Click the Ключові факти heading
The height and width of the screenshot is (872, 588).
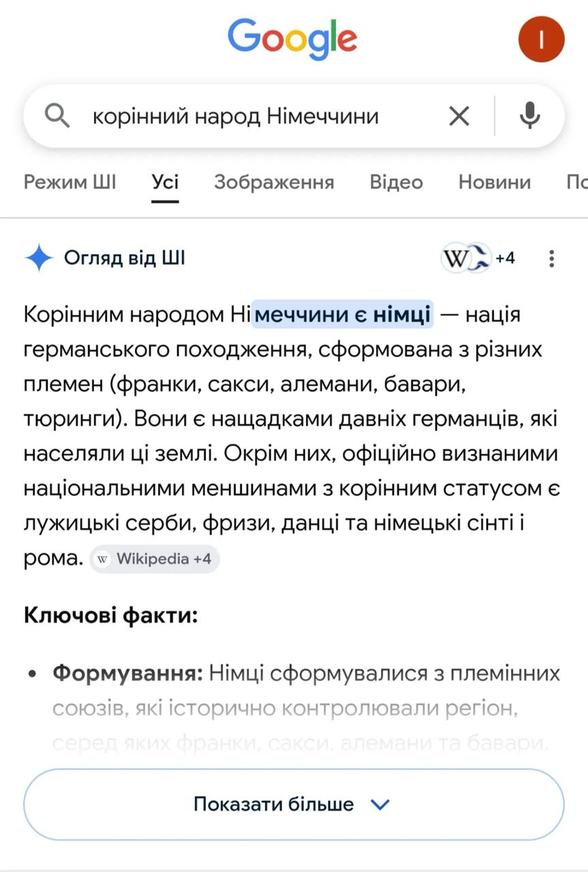tap(110, 617)
